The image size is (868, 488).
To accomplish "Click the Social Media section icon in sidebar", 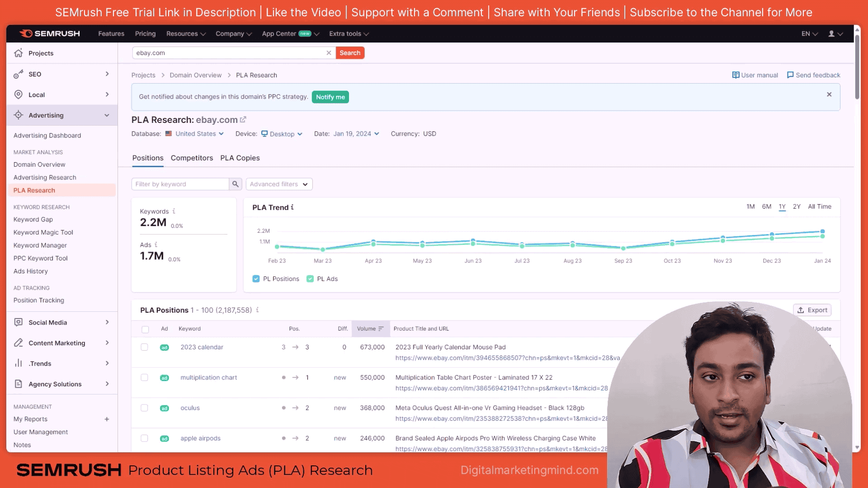I will click(x=19, y=322).
